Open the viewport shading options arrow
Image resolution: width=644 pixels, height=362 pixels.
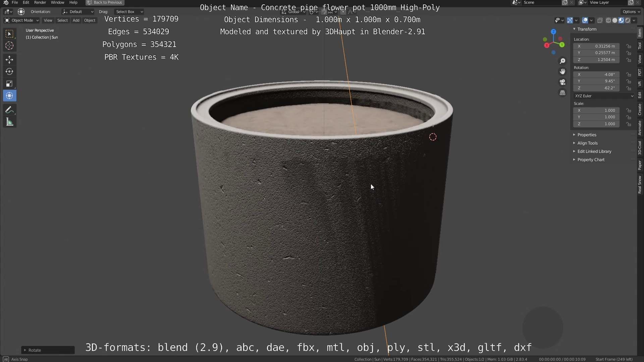point(634,20)
